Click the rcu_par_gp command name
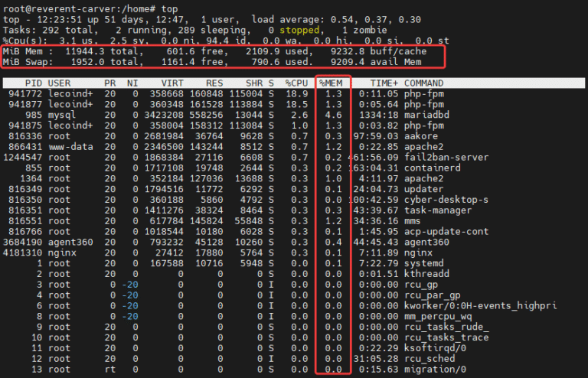The width and height of the screenshot is (588, 378). coord(432,295)
